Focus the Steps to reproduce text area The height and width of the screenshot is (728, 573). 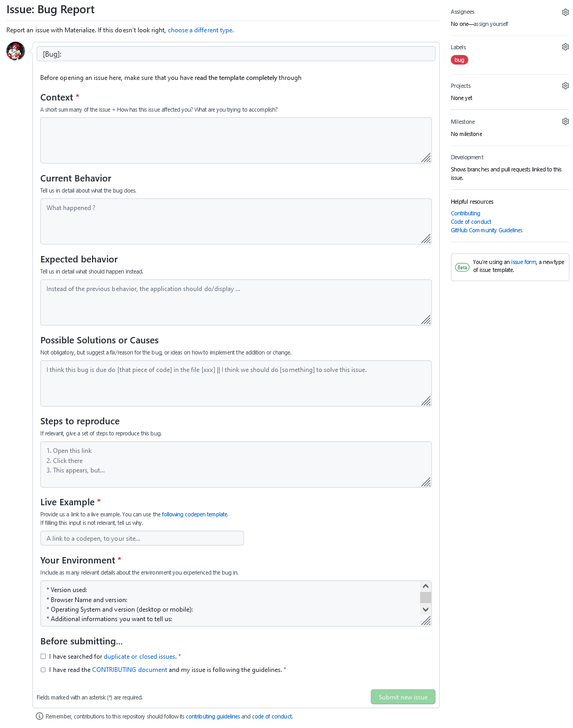[x=236, y=464]
